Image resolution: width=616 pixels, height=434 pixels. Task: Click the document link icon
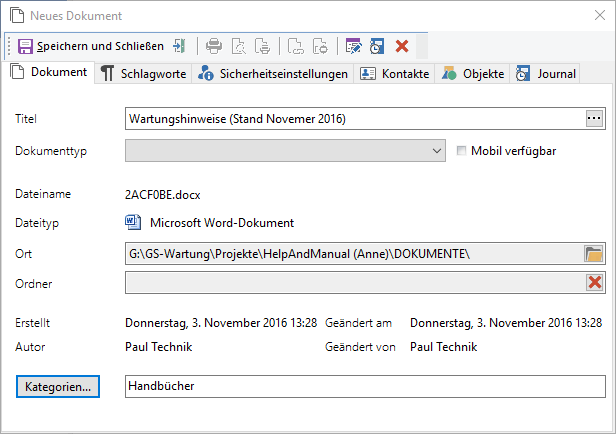click(295, 46)
